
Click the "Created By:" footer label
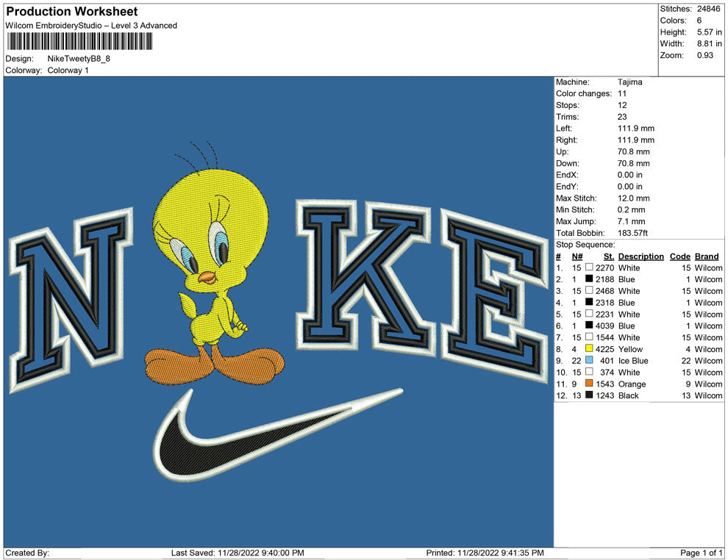(x=27, y=553)
